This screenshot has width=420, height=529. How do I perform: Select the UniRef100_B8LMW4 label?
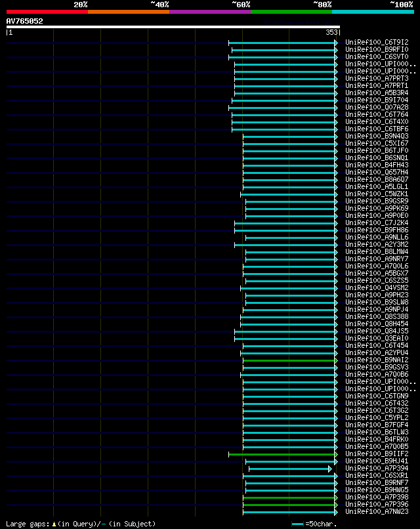pos(377,251)
